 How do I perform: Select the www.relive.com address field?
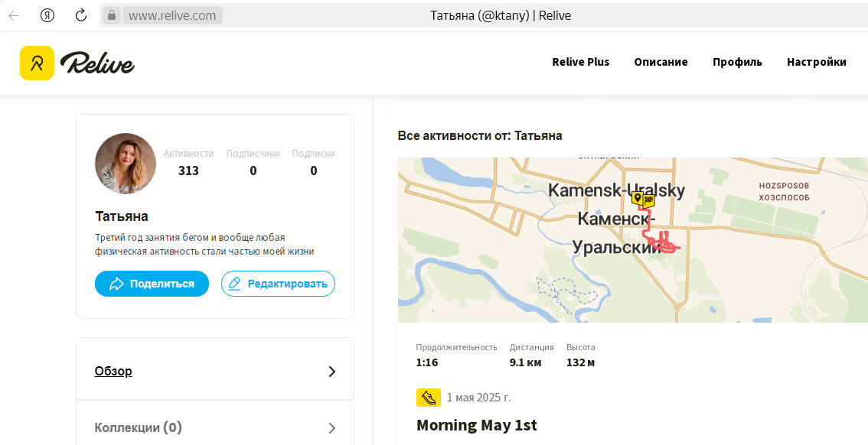coord(172,15)
